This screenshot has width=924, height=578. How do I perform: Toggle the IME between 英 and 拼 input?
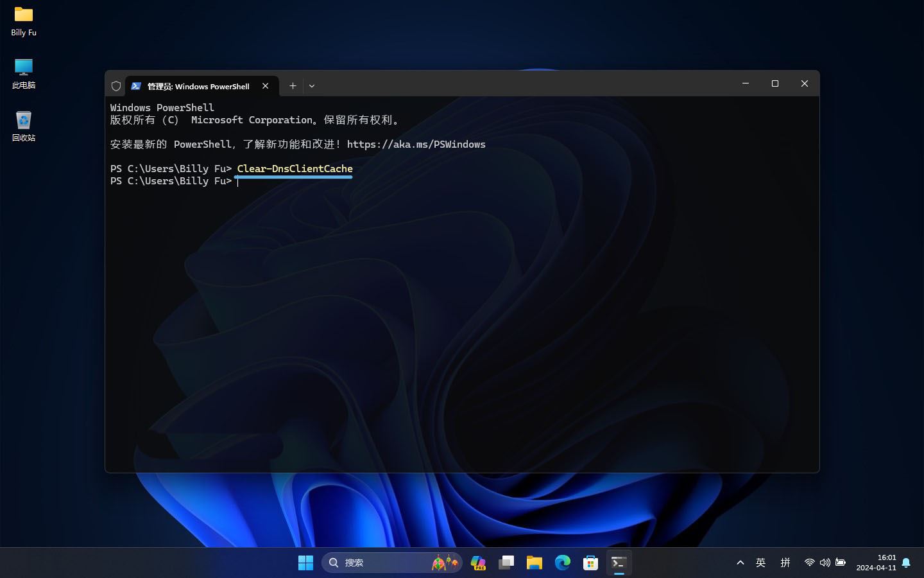(x=760, y=563)
